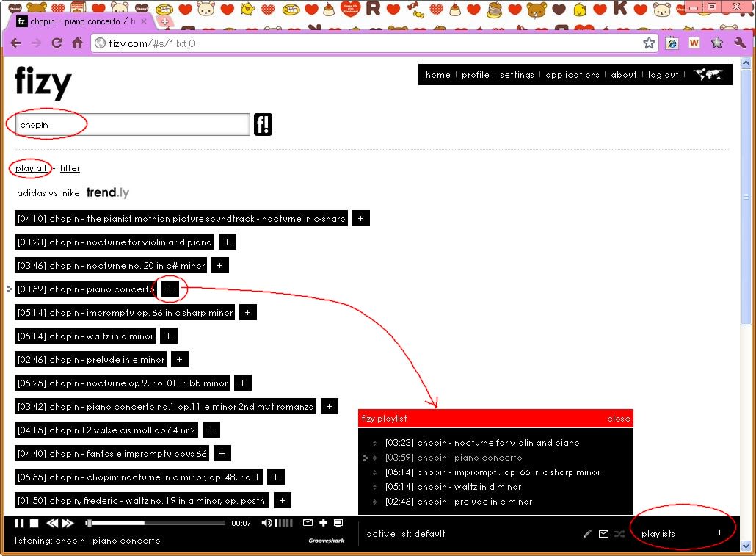Image resolution: width=756 pixels, height=556 pixels.
Task: Expand the playlists panel with plus
Action: click(719, 532)
